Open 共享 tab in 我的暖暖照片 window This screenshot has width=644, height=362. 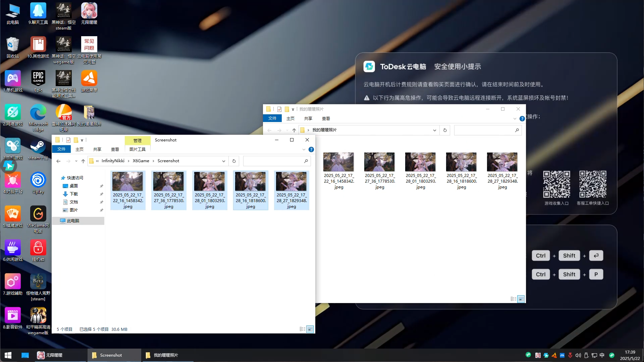[x=308, y=118]
